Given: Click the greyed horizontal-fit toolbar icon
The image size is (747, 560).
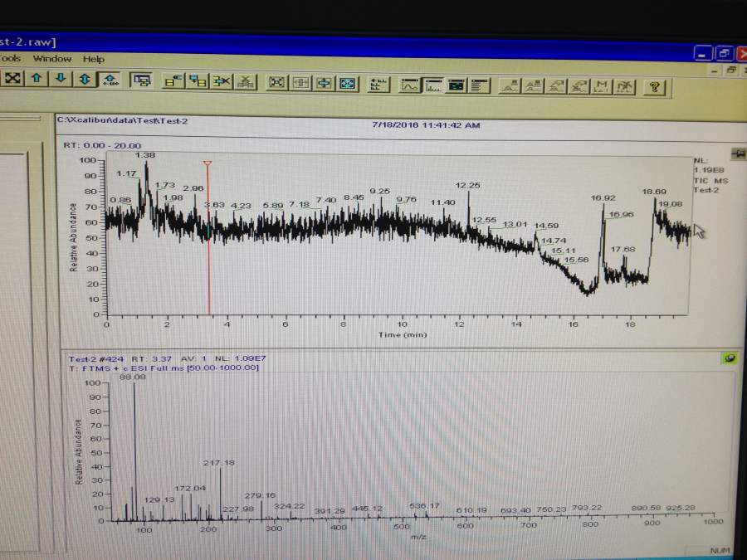Looking at the screenshot, I should [x=300, y=83].
